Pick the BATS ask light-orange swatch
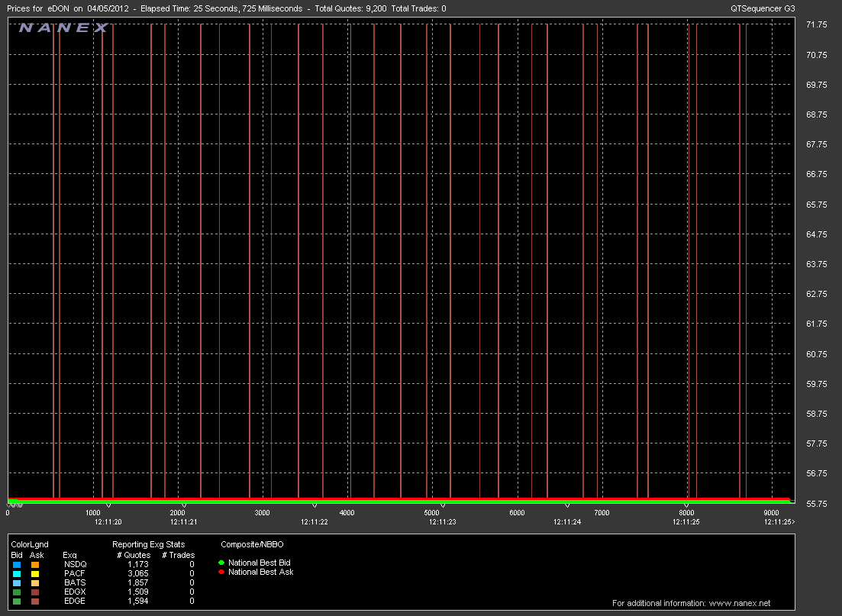The width and height of the screenshot is (842, 616). point(35,582)
